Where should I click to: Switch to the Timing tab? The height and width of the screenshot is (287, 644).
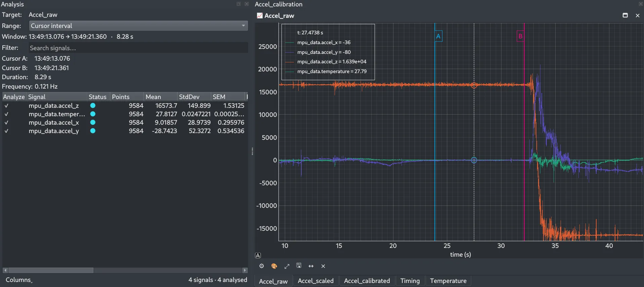coord(410,281)
